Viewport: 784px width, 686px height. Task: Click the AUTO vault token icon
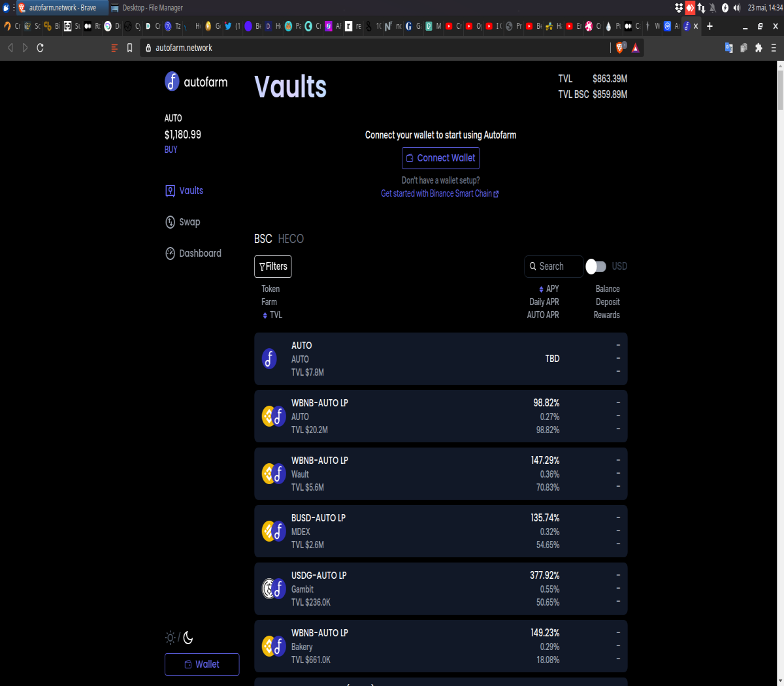pyautogui.click(x=269, y=359)
